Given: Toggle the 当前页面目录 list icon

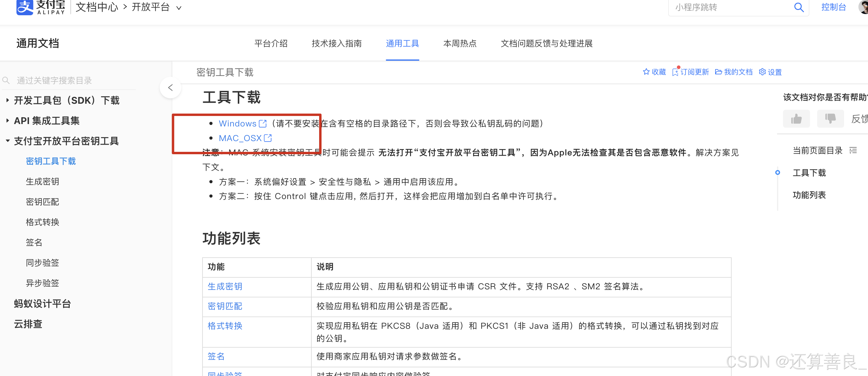Looking at the screenshot, I should click(x=853, y=150).
